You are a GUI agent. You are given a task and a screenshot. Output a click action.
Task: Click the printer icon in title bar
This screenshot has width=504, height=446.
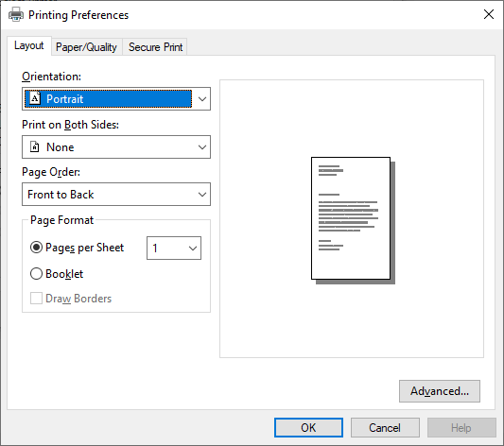[16, 15]
